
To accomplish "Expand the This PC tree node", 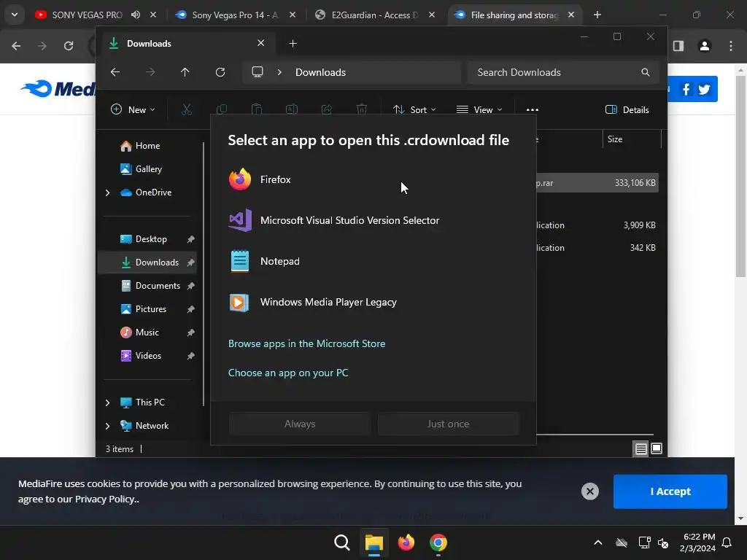I will (108, 402).
